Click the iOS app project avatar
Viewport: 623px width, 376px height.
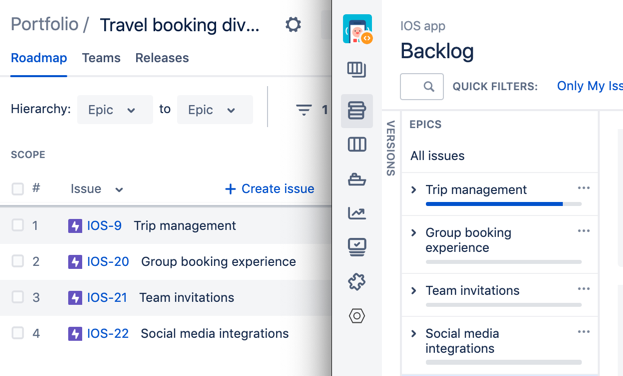coord(358,29)
